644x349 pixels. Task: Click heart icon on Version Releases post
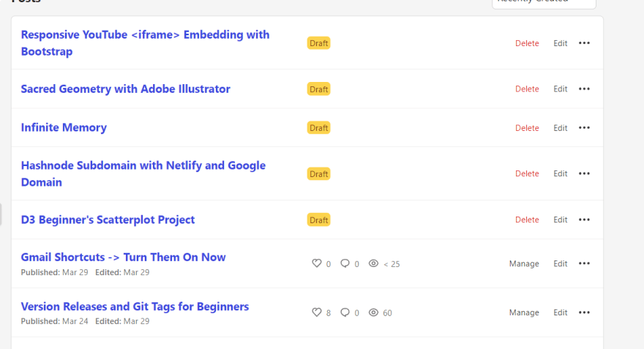pos(317,312)
